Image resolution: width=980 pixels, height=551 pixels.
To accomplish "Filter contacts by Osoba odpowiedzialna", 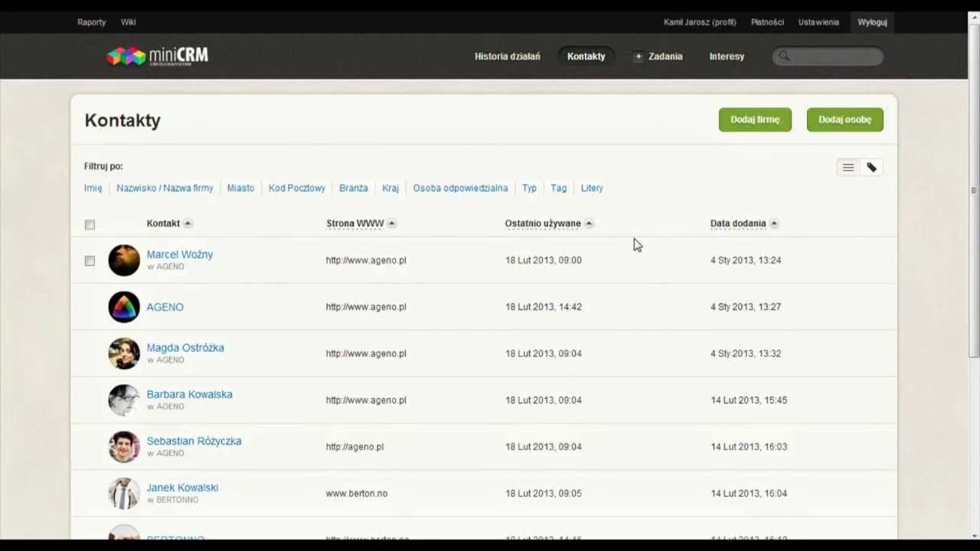I will [x=460, y=188].
